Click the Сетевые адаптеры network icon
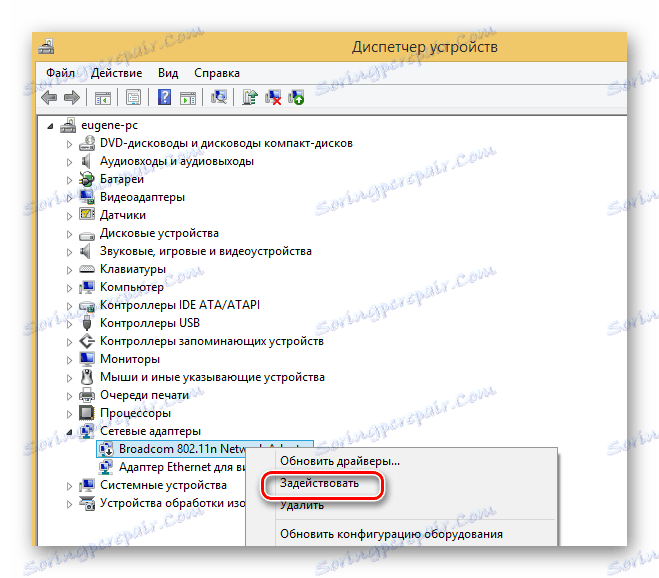This screenshot has height=578, width=659. [x=87, y=431]
